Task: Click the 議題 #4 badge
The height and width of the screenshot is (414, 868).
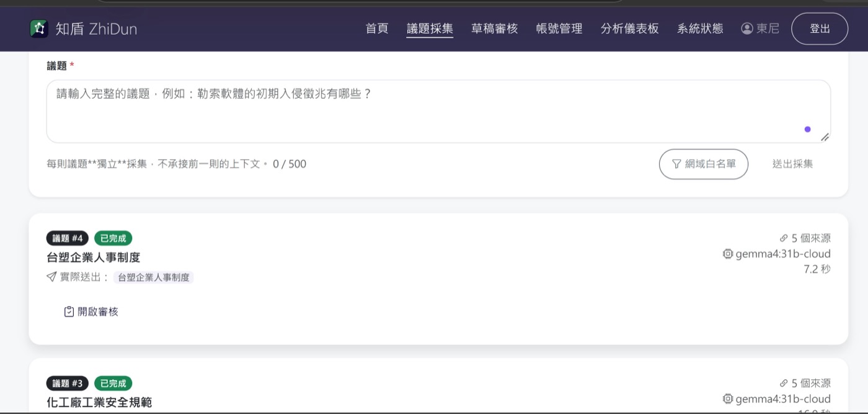Action: coord(68,238)
